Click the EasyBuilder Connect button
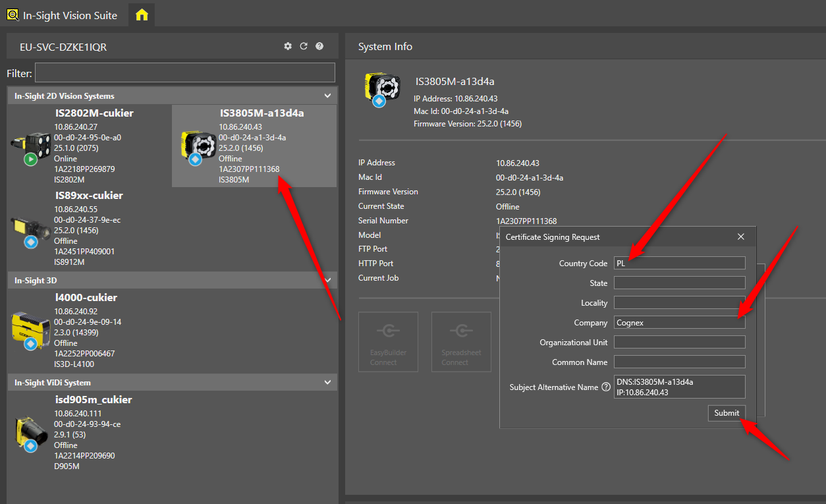 388,342
